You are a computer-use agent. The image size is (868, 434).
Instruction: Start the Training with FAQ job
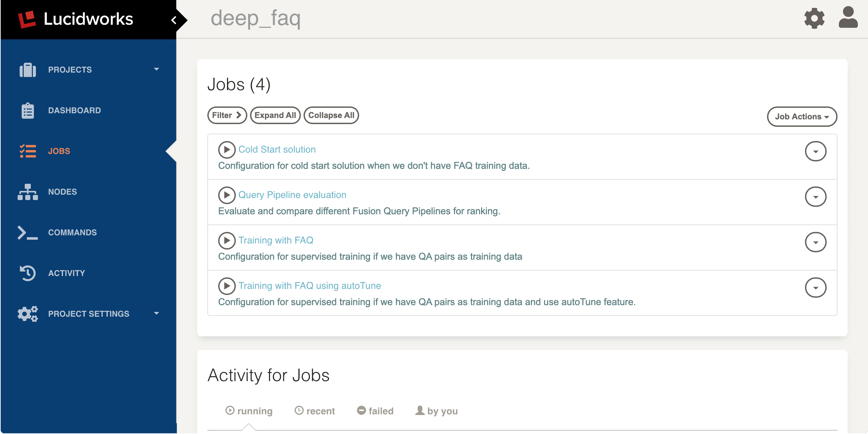(x=227, y=240)
